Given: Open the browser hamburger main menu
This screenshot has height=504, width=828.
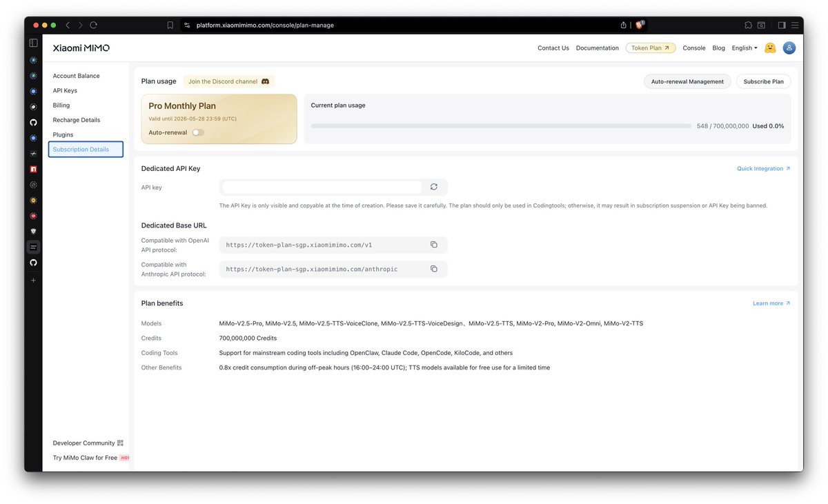Looking at the screenshot, I should tap(794, 25).
